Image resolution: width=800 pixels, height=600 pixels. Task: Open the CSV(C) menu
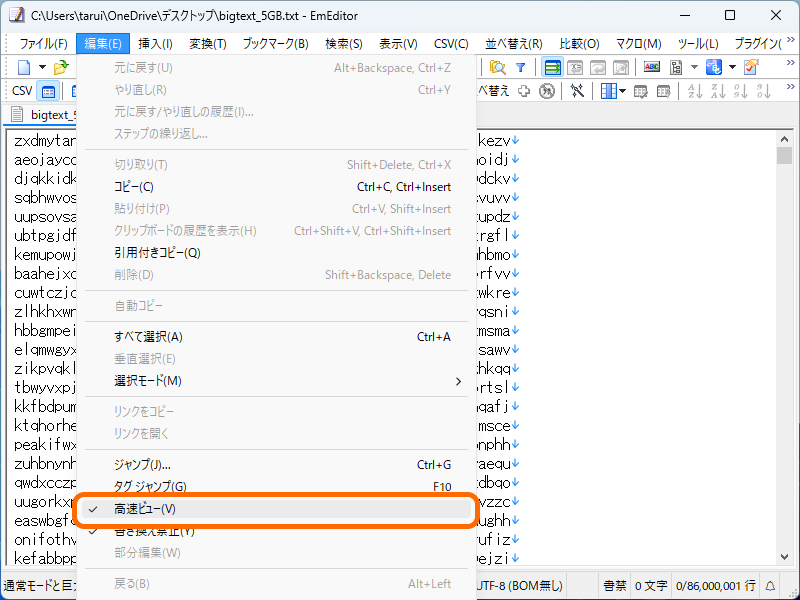click(x=451, y=43)
